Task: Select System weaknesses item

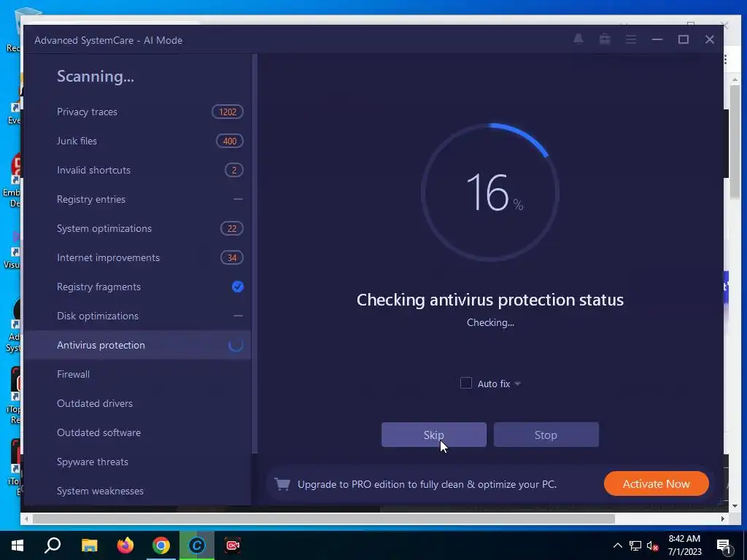Action: [x=138, y=491]
